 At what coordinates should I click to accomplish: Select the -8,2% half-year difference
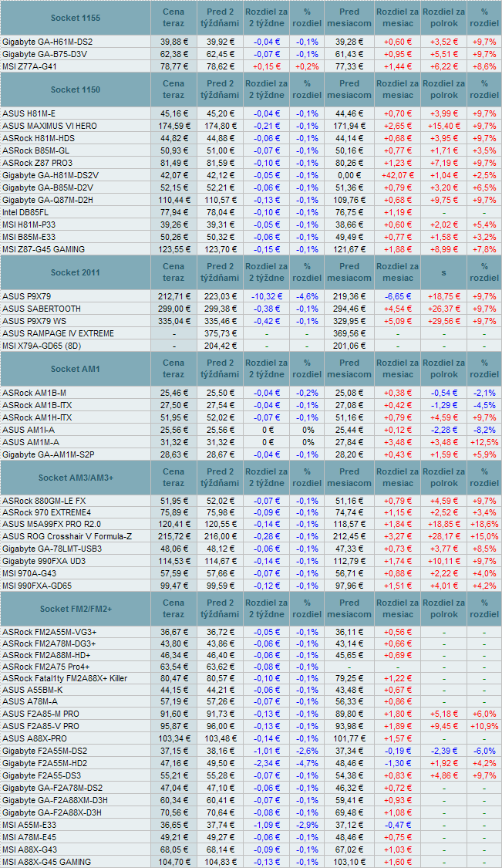click(483, 430)
